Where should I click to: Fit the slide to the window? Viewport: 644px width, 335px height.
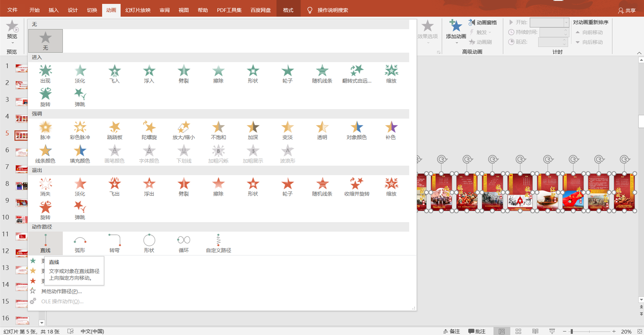(639, 331)
